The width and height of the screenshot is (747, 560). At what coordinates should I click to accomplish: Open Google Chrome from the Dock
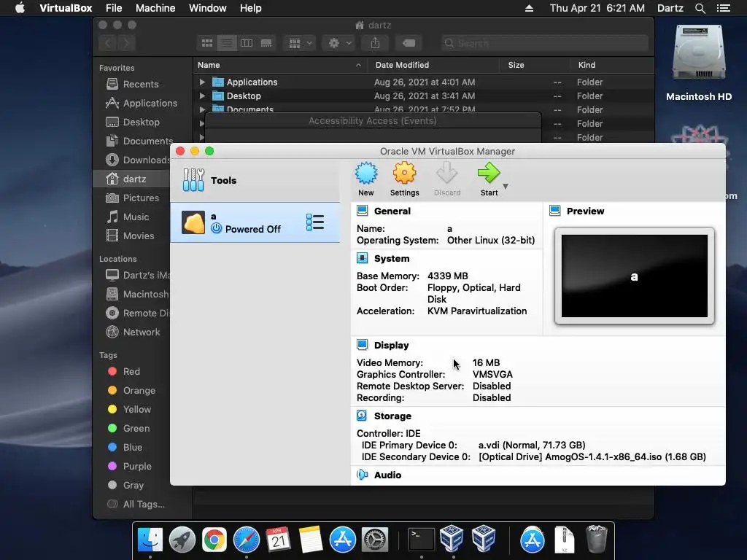214,540
